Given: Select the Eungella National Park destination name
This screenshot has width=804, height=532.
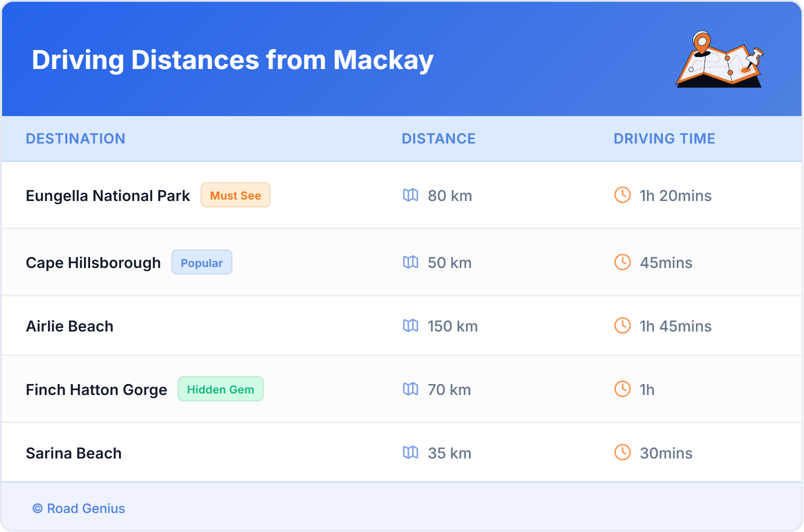Looking at the screenshot, I should pyautogui.click(x=107, y=195).
